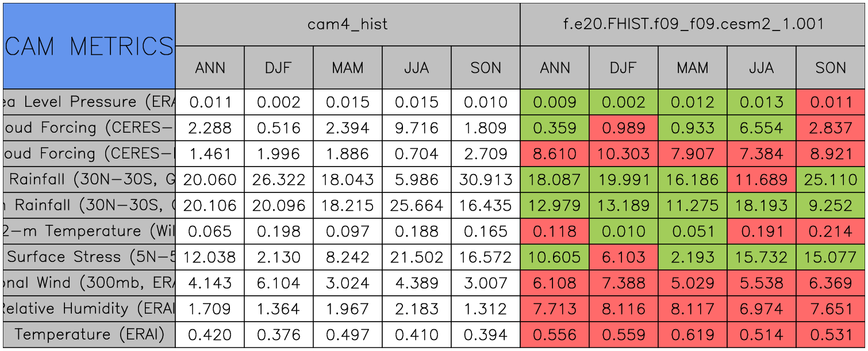
Task: Click the Temperature (ERAI) row label
Action: click(89, 335)
